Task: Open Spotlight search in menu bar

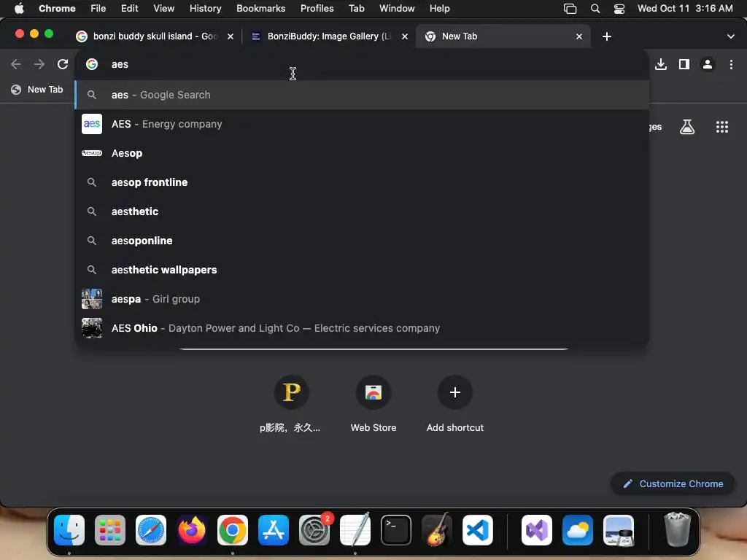Action: 595,9
